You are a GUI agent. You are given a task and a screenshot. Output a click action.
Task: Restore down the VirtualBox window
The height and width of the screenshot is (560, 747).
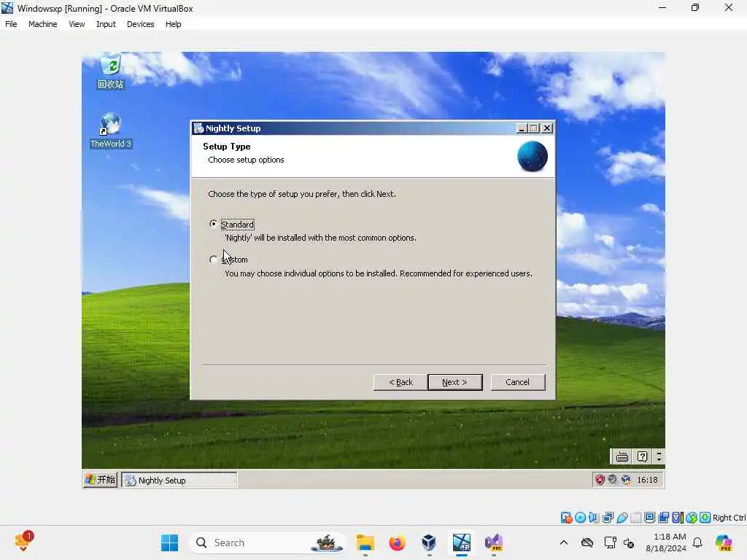(x=695, y=7)
